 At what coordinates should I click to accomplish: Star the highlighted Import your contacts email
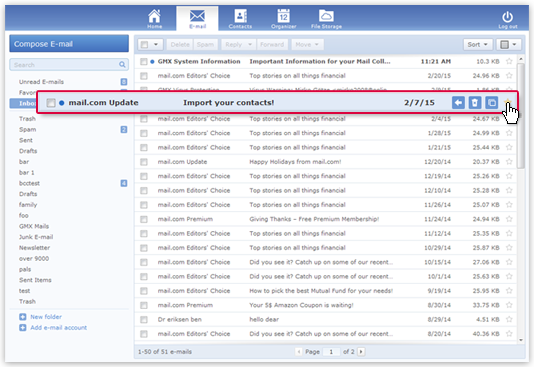(508, 102)
